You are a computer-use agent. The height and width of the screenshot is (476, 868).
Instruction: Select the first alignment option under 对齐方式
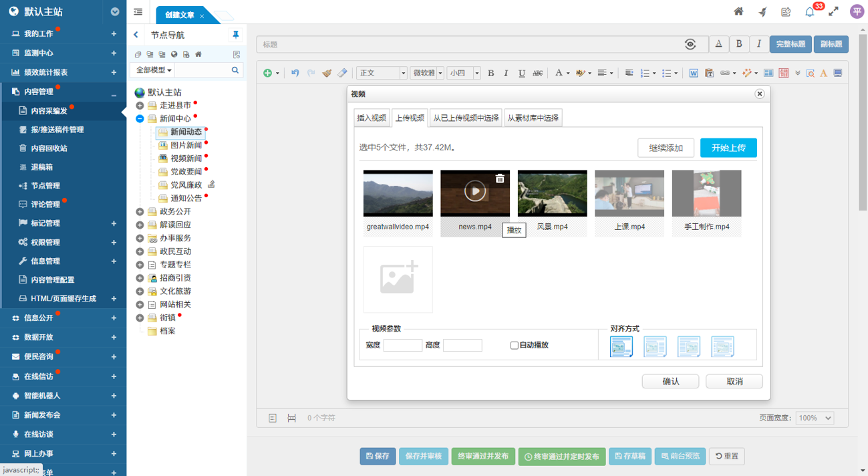[621, 346]
